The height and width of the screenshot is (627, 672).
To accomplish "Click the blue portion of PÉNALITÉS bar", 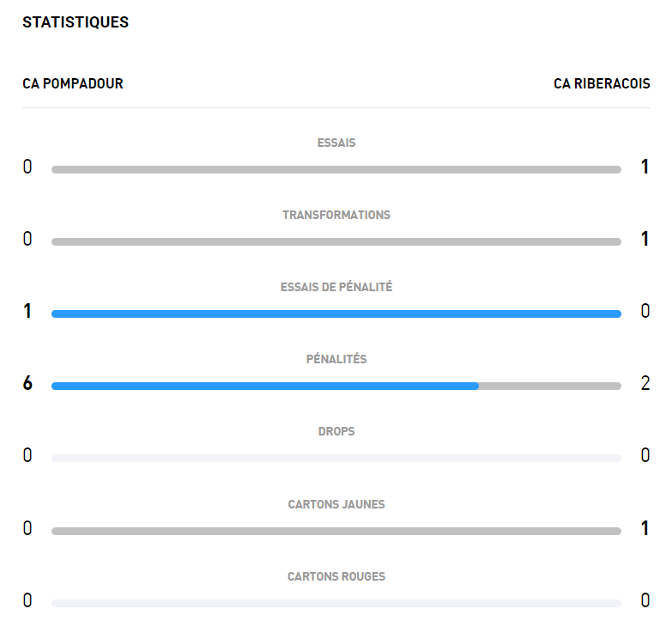I will click(264, 387).
